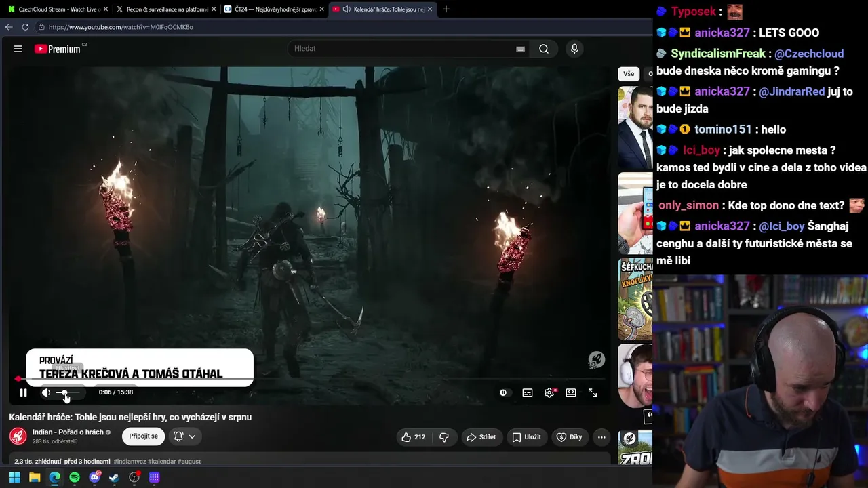Click the @JindrarRed mention in chat

[x=791, y=91]
